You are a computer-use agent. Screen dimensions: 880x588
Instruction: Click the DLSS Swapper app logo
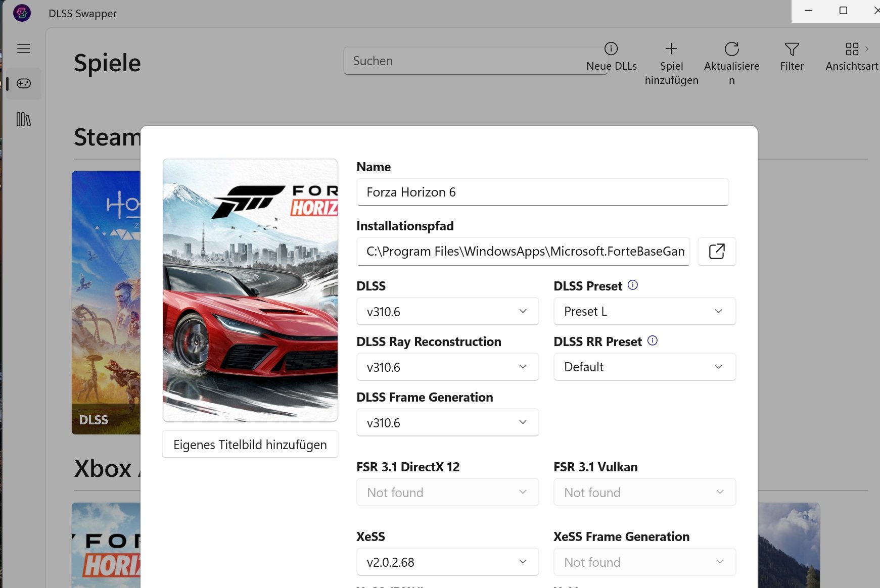coord(22,13)
